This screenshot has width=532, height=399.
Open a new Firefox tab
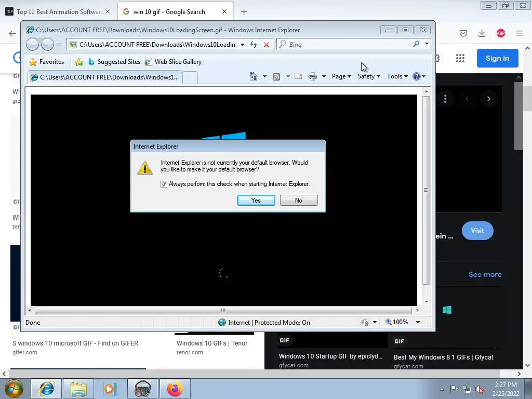coord(244,12)
